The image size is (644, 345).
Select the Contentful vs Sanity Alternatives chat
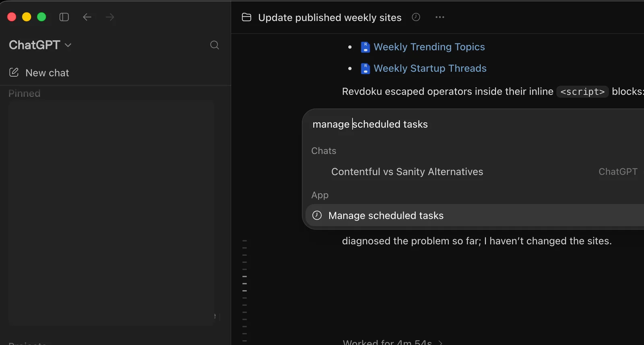click(x=475, y=172)
